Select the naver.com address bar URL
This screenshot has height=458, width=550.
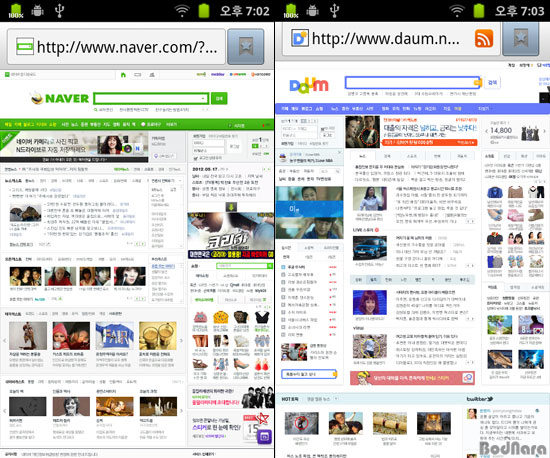tap(127, 47)
